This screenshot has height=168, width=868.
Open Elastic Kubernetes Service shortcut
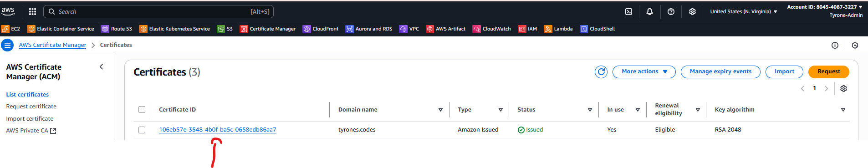click(174, 29)
